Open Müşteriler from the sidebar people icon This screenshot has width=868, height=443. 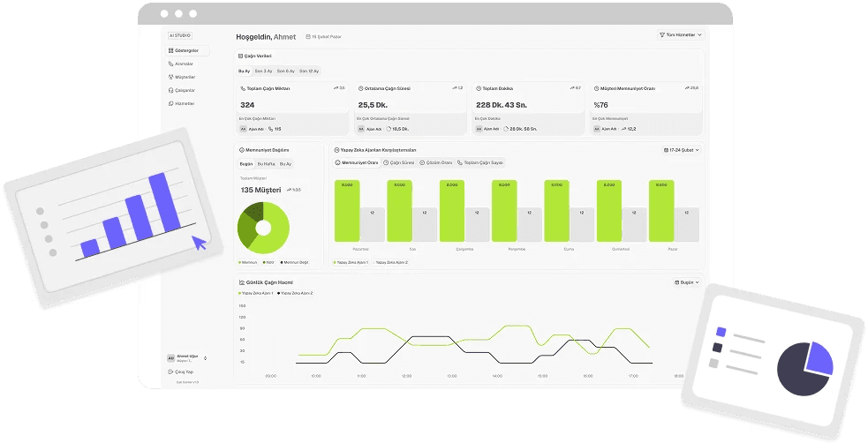(x=171, y=77)
